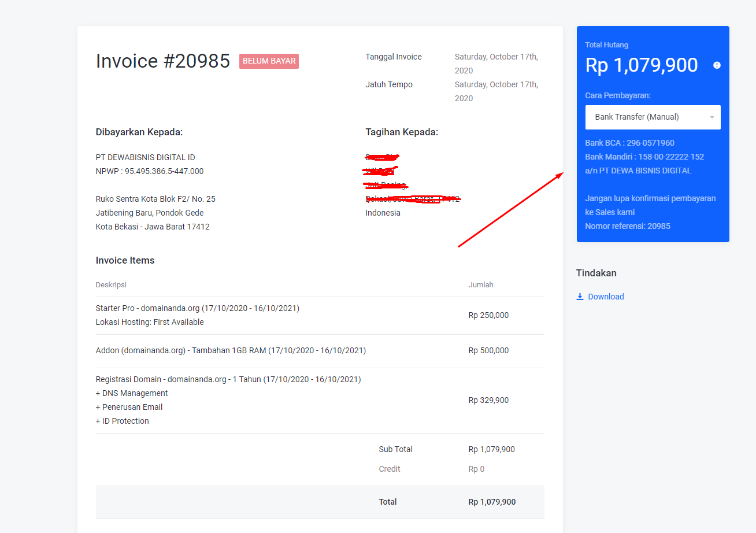Select the Invoice #20985 heading
The image size is (756, 533).
tap(163, 61)
